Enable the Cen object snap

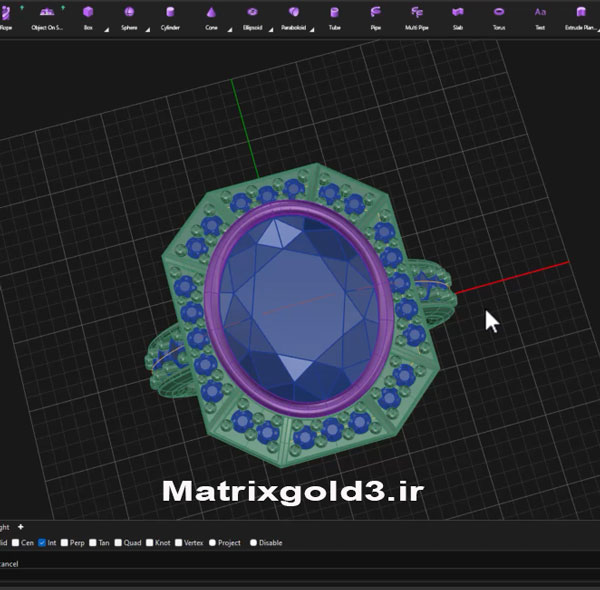(x=15, y=543)
